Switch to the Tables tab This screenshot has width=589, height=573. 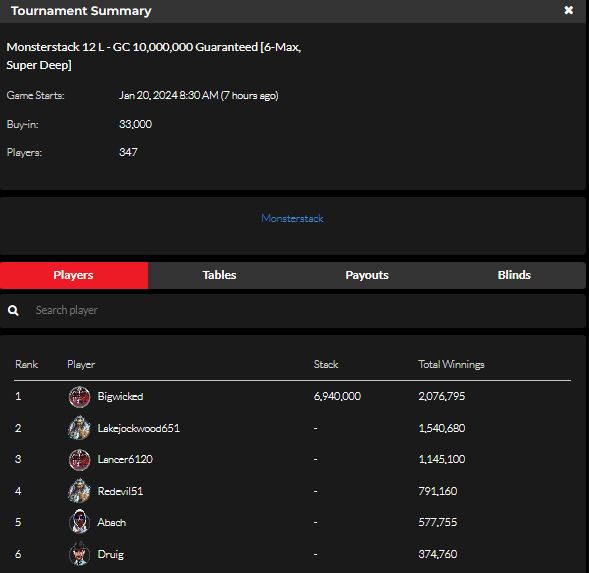click(220, 275)
